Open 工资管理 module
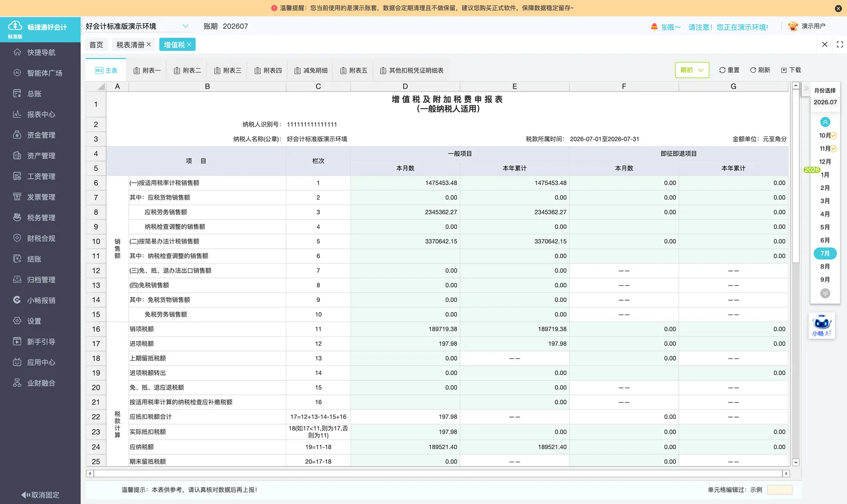Image resolution: width=847 pixels, height=504 pixels. tap(41, 176)
